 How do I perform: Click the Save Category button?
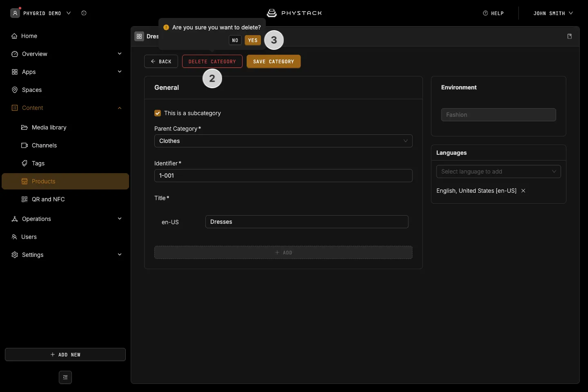click(274, 61)
